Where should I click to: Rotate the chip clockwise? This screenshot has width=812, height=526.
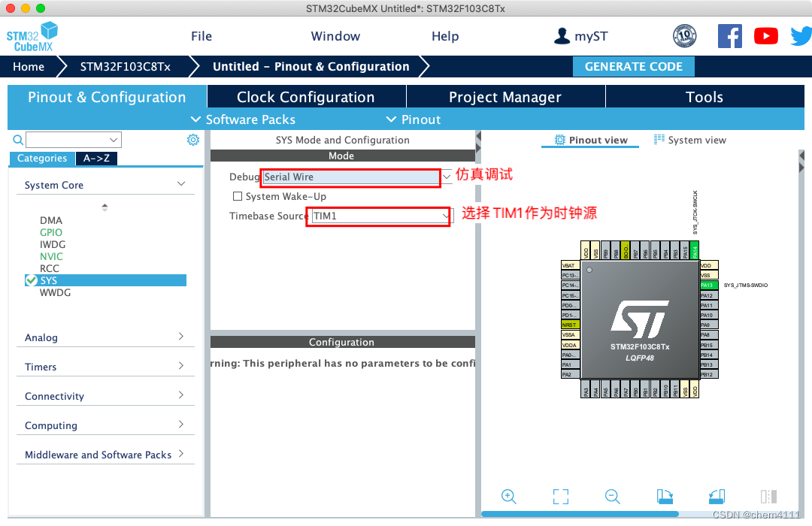[665, 496]
